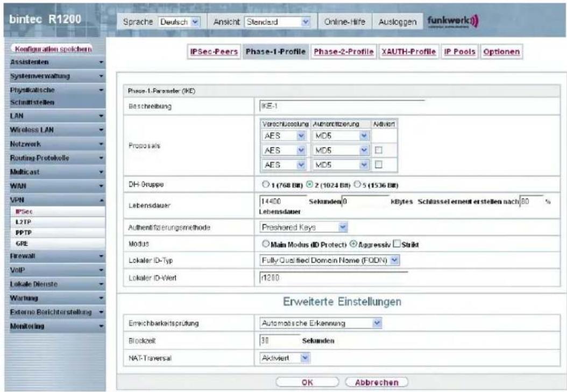Open NAT-Traversal Aktiviert dropdown
Viewport: 567px width, 392px height.
(285, 358)
